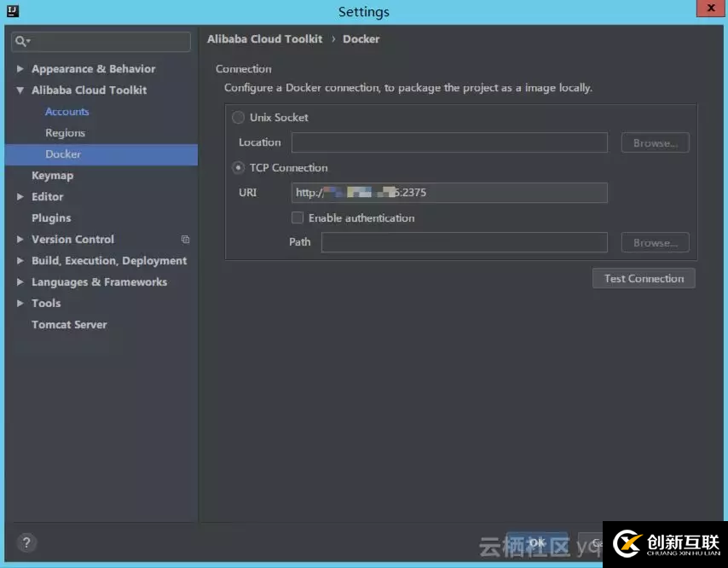Click the Tools label in the tree
The width and height of the screenshot is (728, 568).
(x=46, y=304)
